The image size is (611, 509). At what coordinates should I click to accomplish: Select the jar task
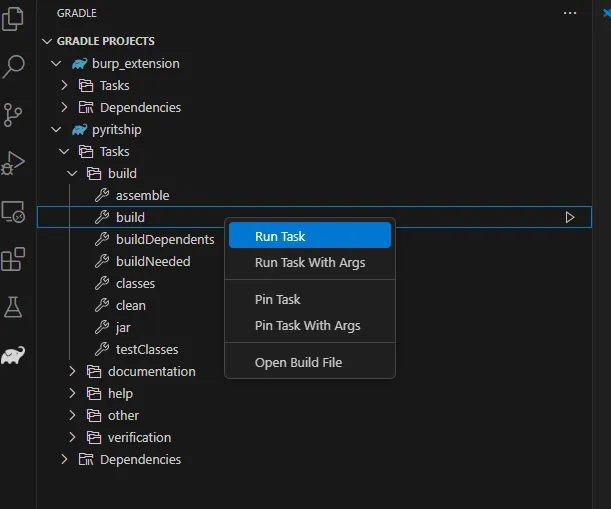pyautogui.click(x=123, y=327)
